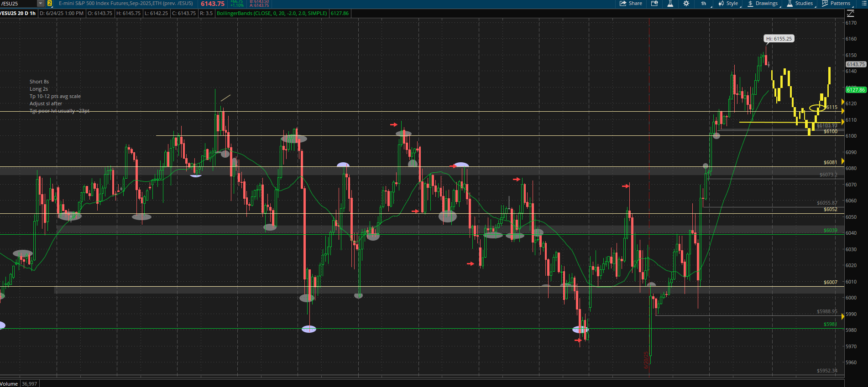
Task: Click the BollingerBands study label
Action: 272,13
